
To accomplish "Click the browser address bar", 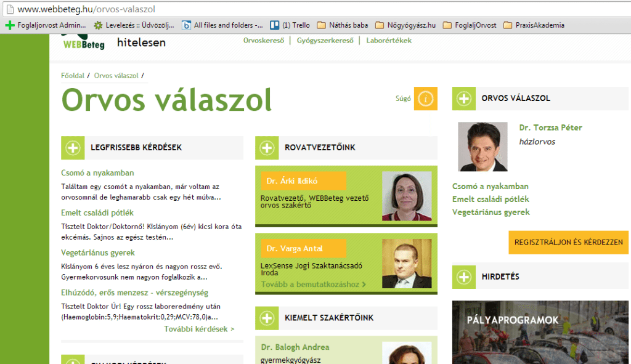I will pyautogui.click(x=308, y=9).
